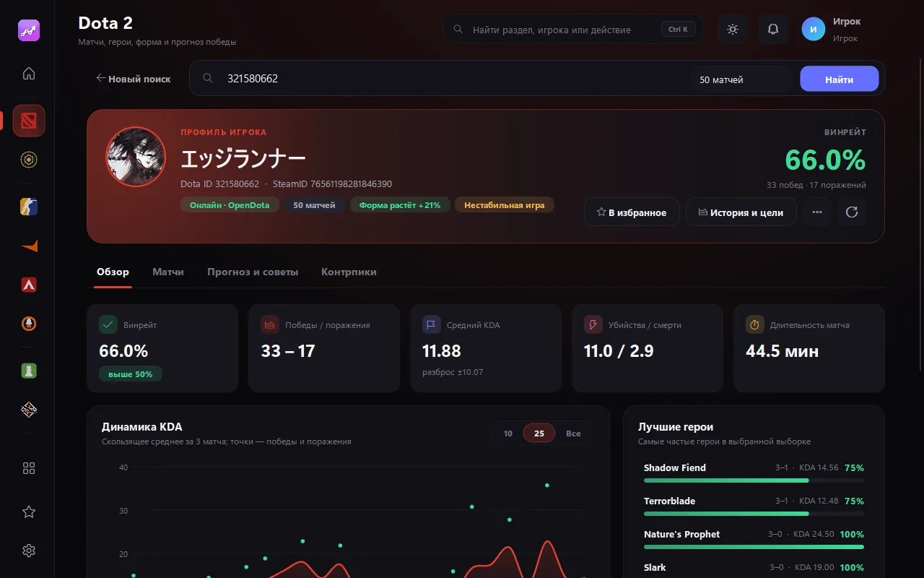This screenshot has height=578, width=924.
Task: Focus the global search field at top
Action: tap(573, 30)
